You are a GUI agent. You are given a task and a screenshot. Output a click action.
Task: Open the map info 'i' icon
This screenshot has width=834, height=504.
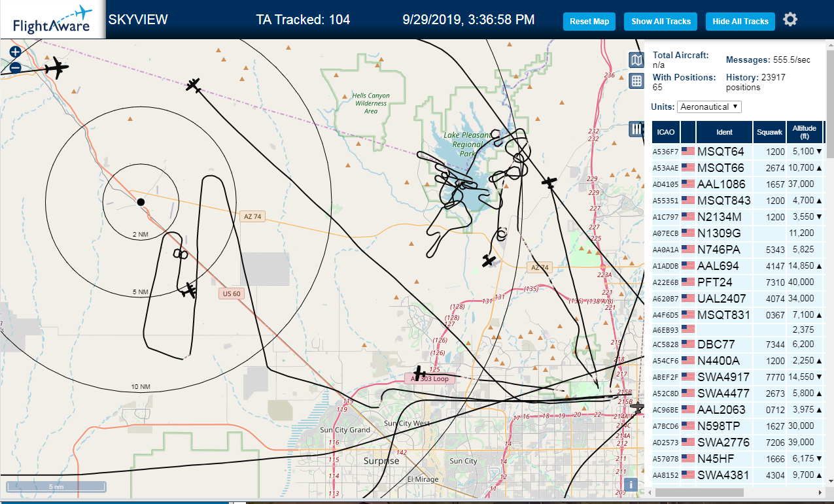click(x=631, y=484)
